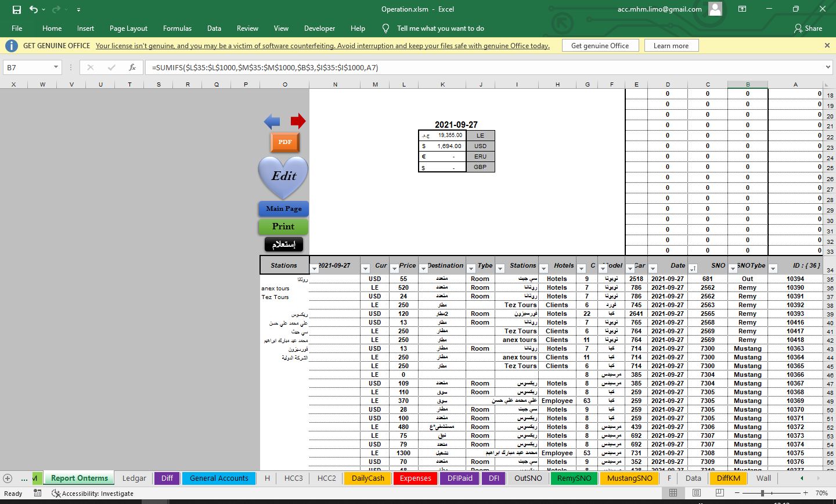Click the Undo arrow icon
836x504 pixels.
coord(34,9)
